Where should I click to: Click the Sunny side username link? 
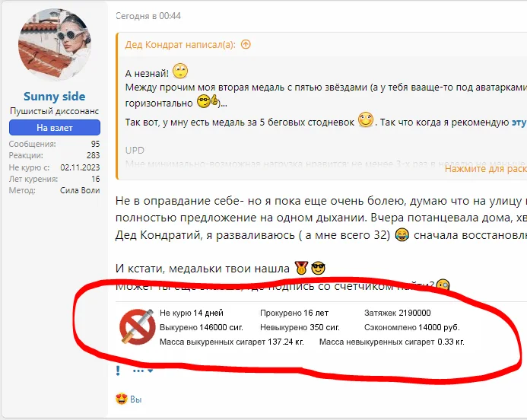(x=55, y=97)
